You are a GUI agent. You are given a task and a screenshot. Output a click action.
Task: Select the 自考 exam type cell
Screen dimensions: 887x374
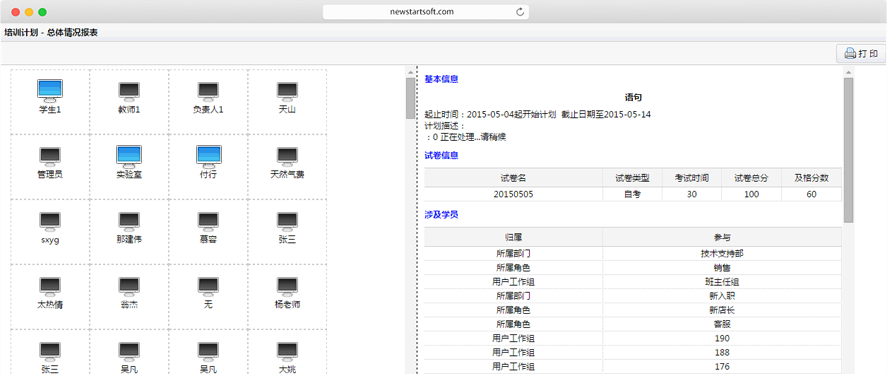[x=632, y=194]
